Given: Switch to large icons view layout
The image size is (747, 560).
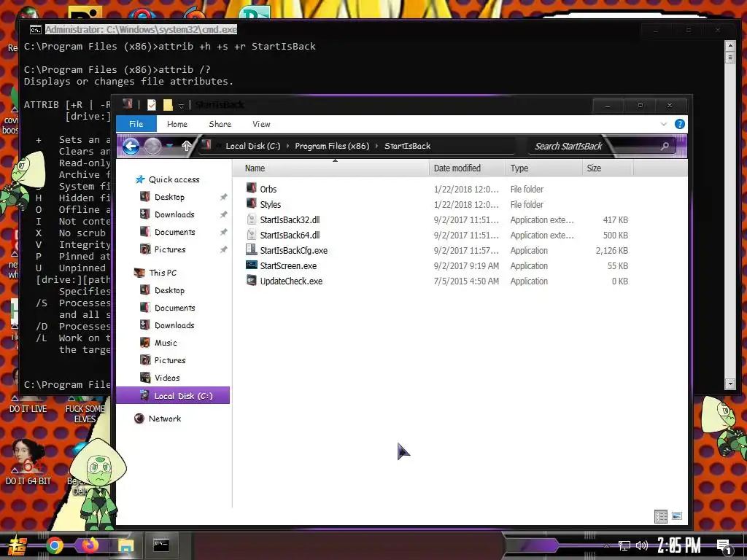Looking at the screenshot, I should [676, 516].
